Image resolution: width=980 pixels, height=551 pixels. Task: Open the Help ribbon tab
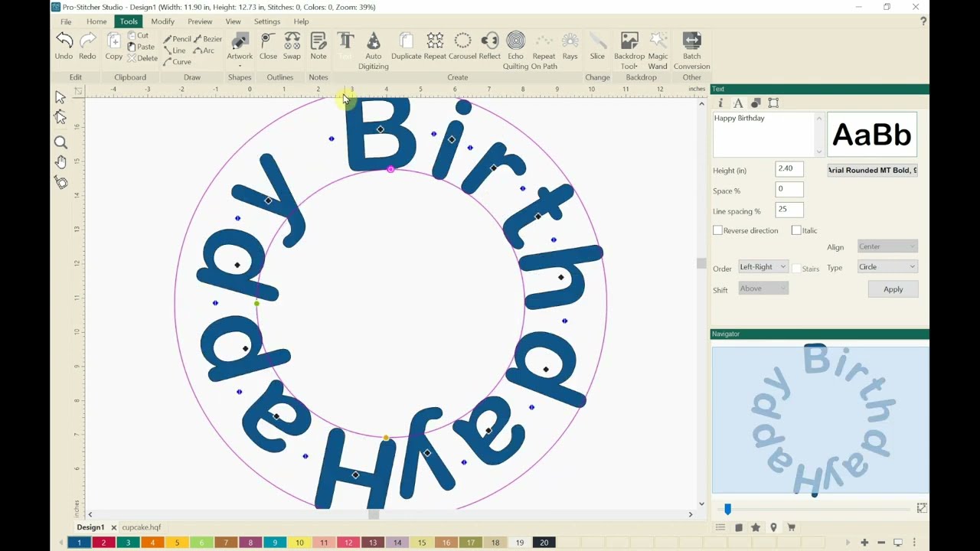click(x=301, y=21)
